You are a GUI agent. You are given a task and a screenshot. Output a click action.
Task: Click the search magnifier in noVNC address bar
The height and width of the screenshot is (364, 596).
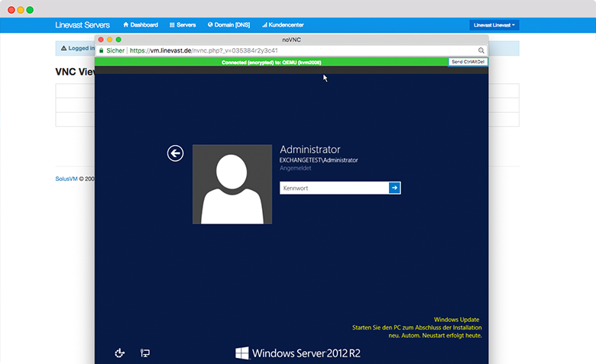[481, 50]
